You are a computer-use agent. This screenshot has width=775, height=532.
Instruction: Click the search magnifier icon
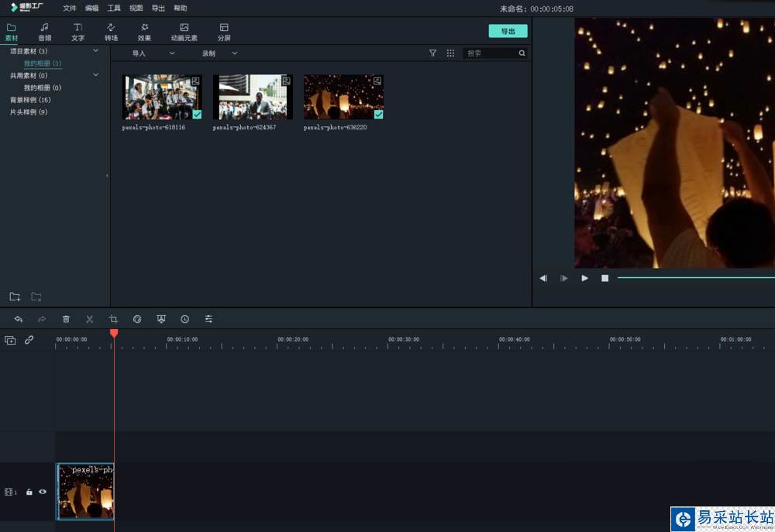tap(522, 53)
